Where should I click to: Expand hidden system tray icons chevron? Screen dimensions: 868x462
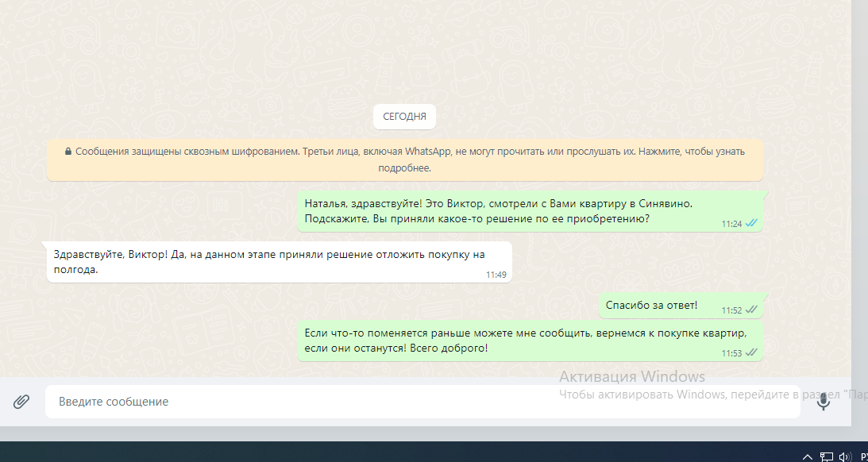pos(808,456)
